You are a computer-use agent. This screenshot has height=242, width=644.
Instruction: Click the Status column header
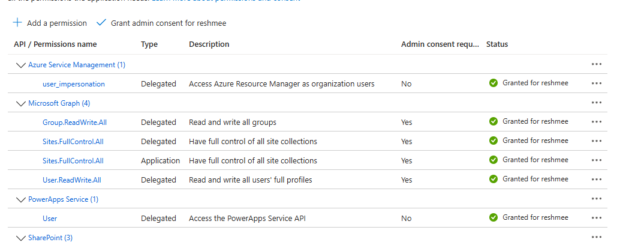click(x=497, y=44)
